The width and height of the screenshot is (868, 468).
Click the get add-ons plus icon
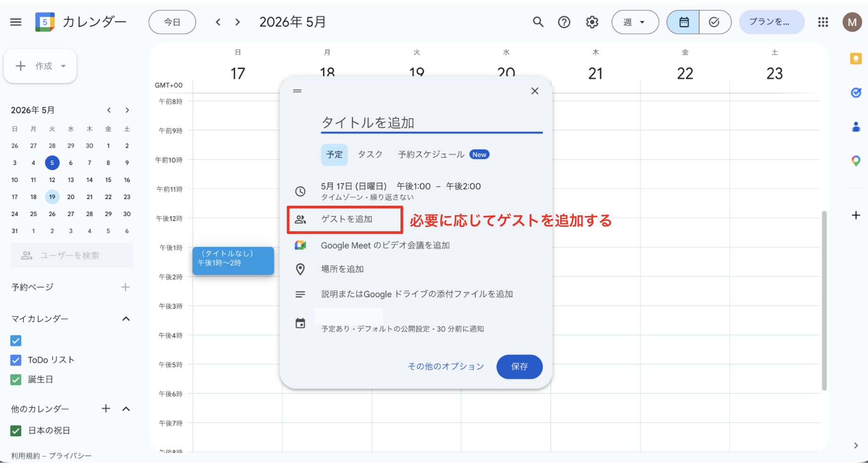pyautogui.click(x=856, y=216)
